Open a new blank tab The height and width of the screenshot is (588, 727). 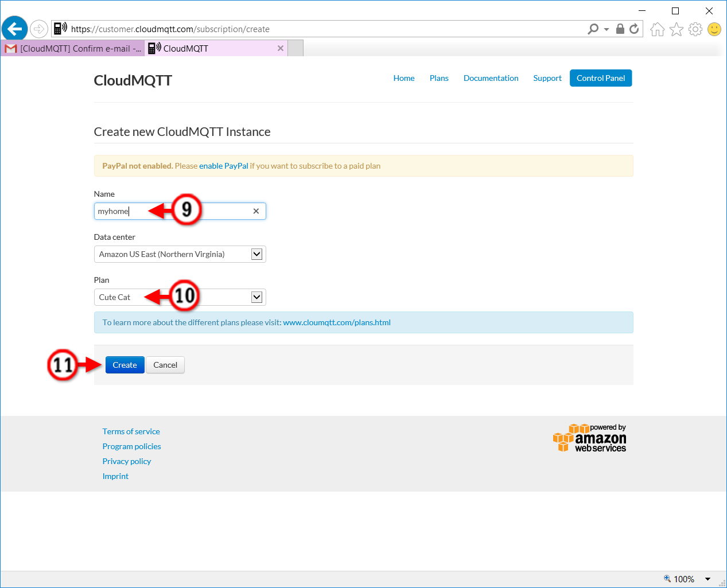296,48
